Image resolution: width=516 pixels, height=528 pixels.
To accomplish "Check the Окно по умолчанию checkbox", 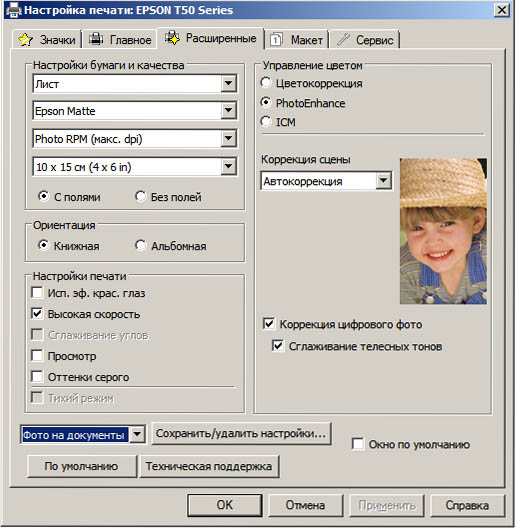I will point(358,443).
